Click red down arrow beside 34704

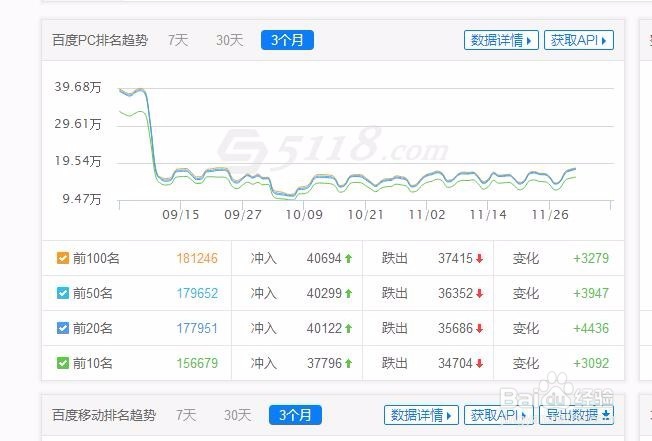pos(479,363)
